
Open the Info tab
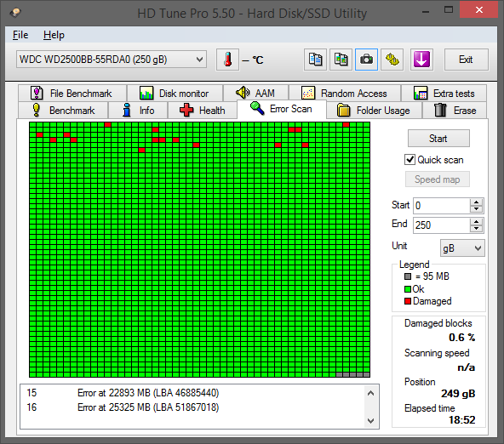point(138,111)
